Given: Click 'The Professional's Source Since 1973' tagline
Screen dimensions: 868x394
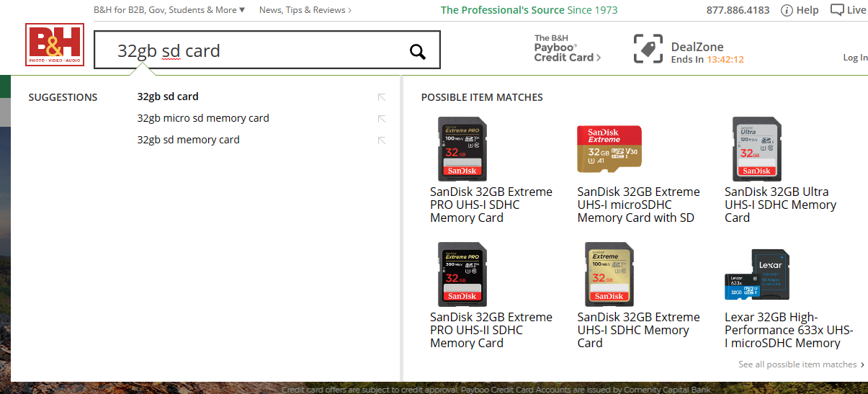Looking at the screenshot, I should 529,10.
